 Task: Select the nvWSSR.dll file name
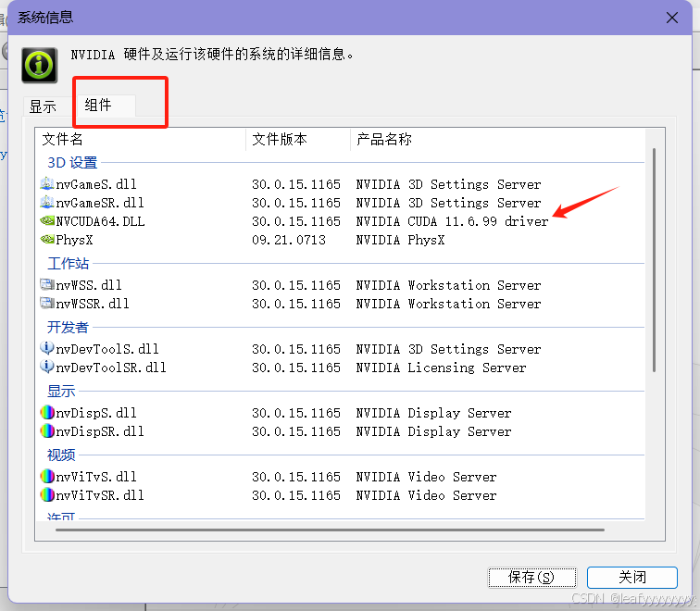point(93,304)
